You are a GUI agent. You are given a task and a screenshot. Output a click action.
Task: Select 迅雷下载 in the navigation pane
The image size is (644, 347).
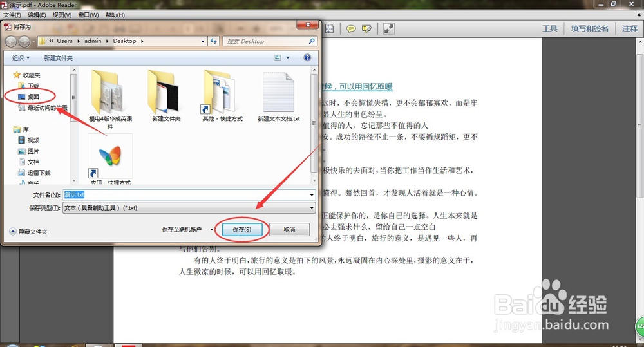(35, 173)
